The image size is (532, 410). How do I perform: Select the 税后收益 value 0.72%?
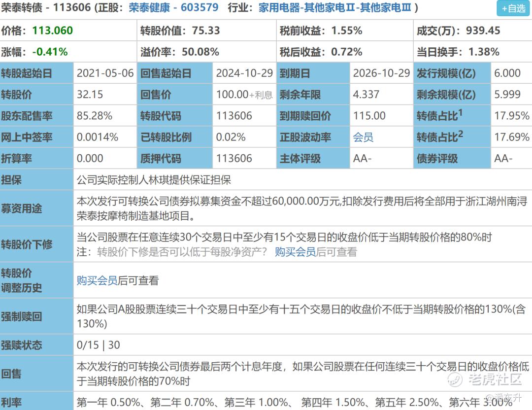pos(347,52)
